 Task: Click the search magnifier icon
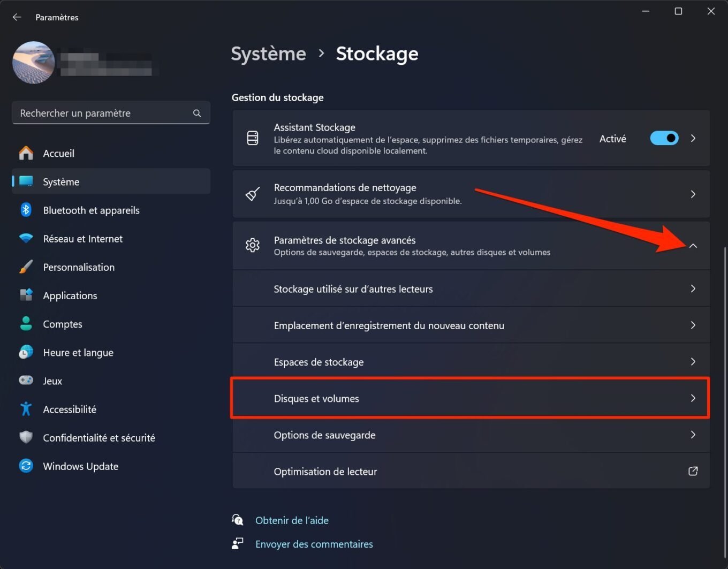click(x=197, y=113)
